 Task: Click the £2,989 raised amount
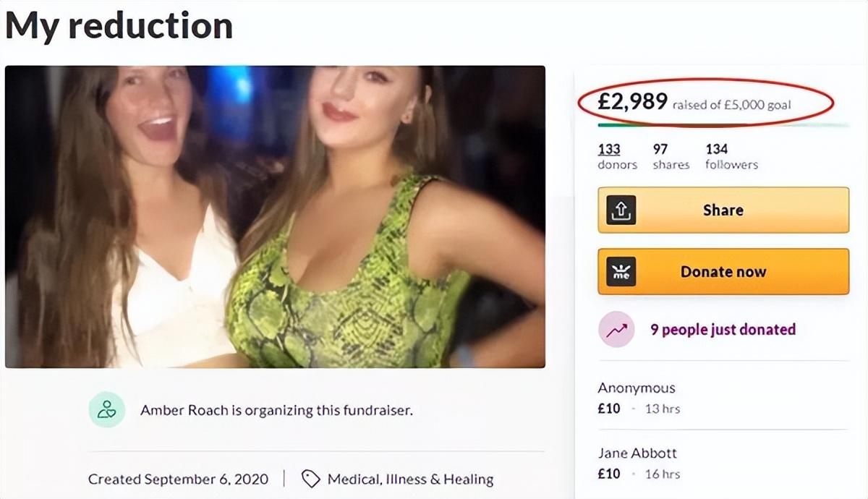pos(632,103)
